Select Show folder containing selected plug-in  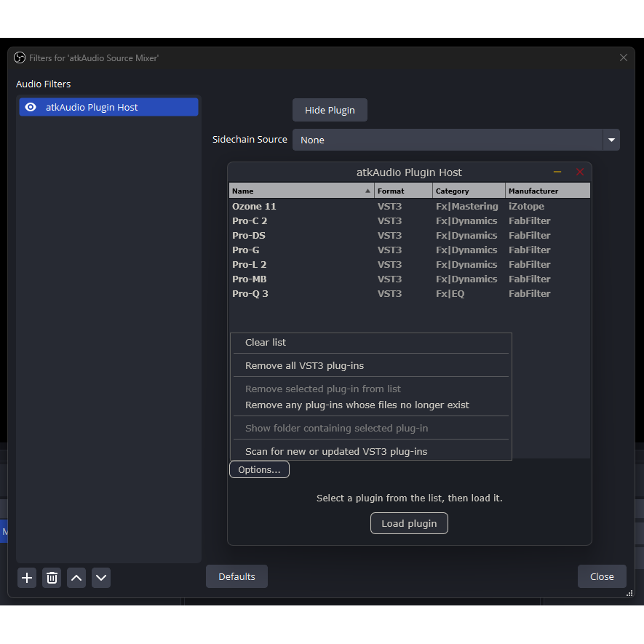point(371,428)
